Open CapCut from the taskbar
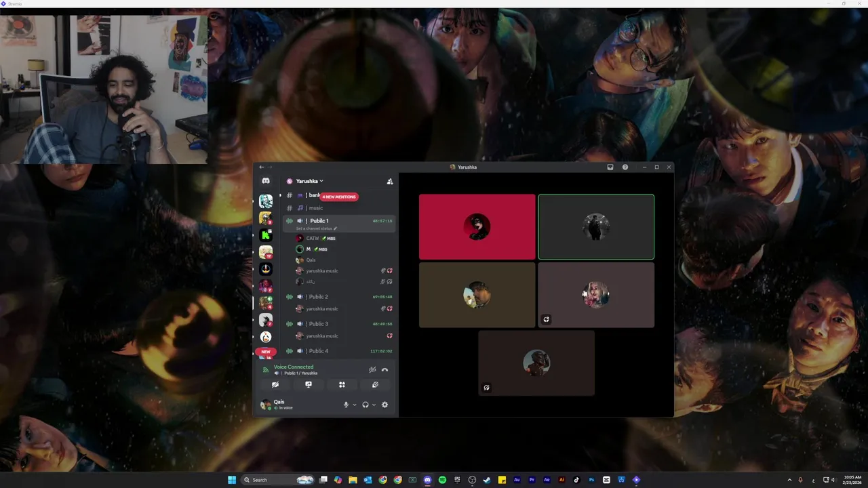Screen dimensions: 868x488 pos(606,480)
